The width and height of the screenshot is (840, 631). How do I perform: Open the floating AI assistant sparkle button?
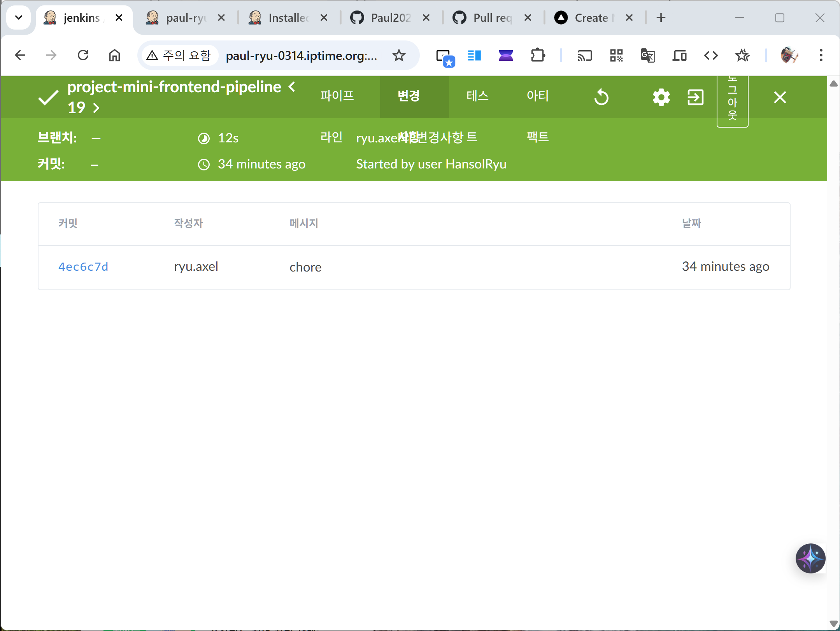click(810, 558)
